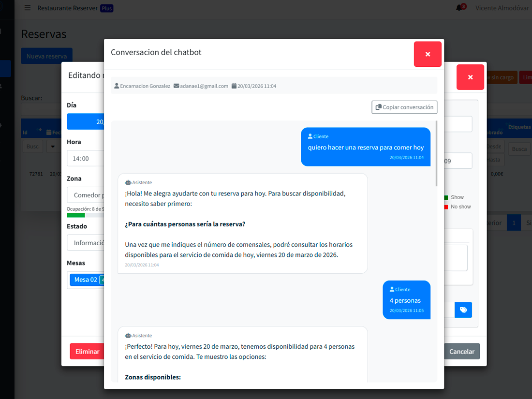Click the Nueva reserva button

(46, 56)
